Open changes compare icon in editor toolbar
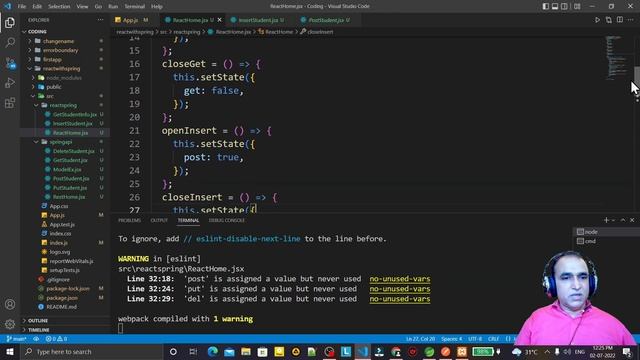Image resolution: width=640 pixels, height=360 pixels. [x=609, y=20]
